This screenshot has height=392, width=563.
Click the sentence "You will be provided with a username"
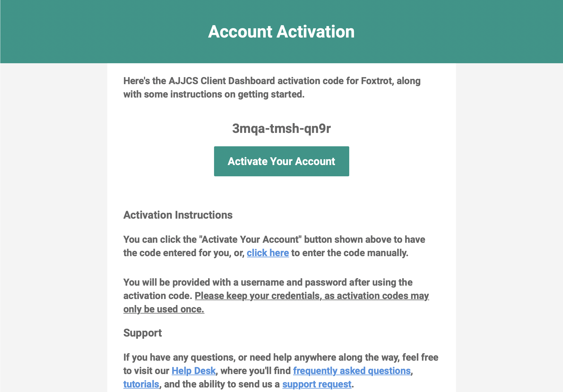click(x=268, y=282)
